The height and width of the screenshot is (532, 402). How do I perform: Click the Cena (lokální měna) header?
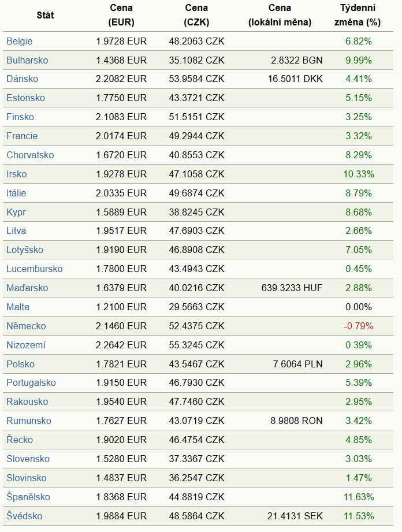[x=280, y=15]
